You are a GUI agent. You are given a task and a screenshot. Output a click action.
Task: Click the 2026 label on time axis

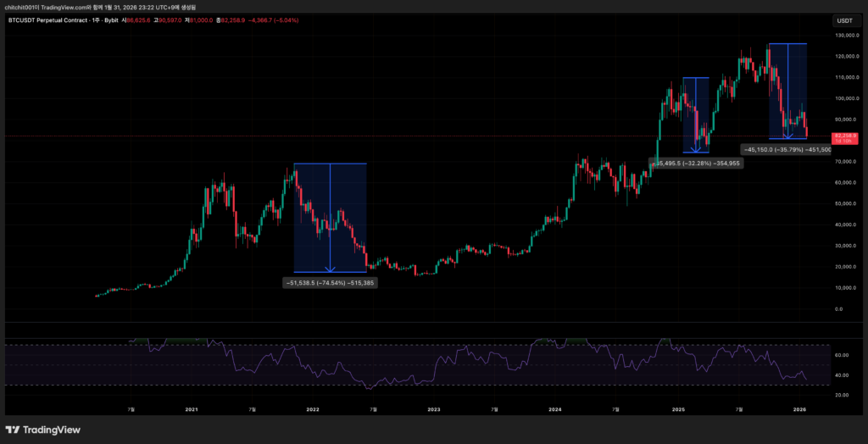pyautogui.click(x=798, y=409)
